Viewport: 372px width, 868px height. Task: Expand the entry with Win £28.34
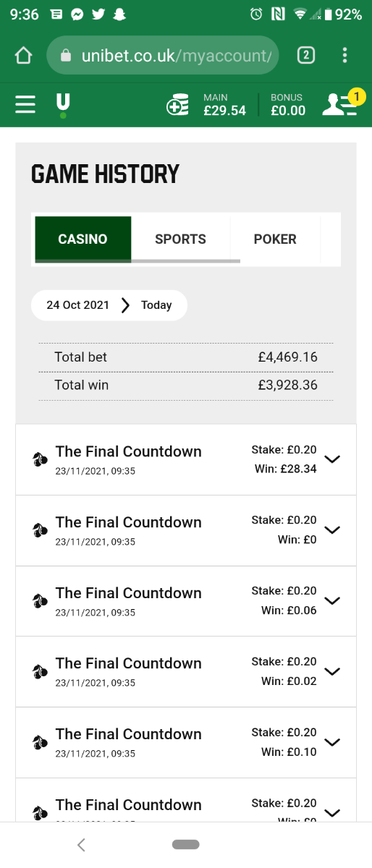(332, 459)
